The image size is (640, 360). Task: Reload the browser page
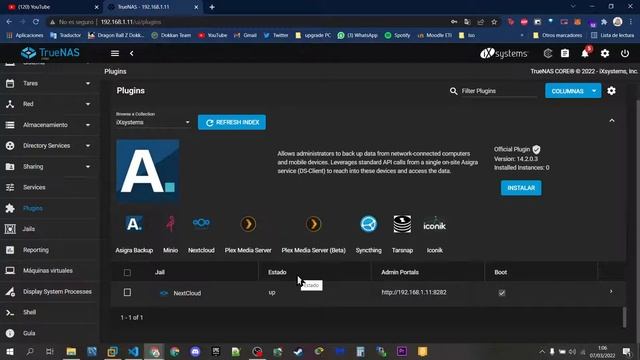pyautogui.click(x=36, y=22)
